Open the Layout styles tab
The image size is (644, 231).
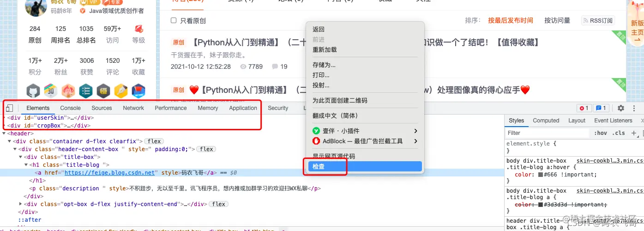point(577,121)
